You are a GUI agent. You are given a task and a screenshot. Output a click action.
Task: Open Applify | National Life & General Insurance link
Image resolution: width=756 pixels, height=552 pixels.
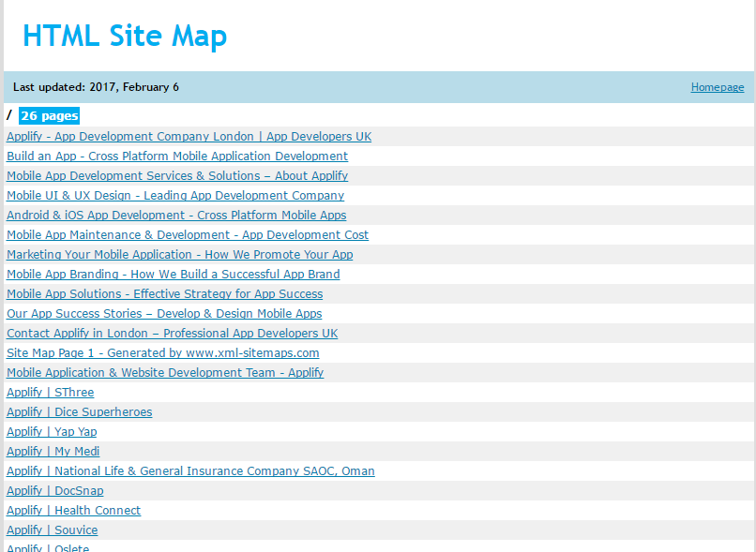click(190, 471)
